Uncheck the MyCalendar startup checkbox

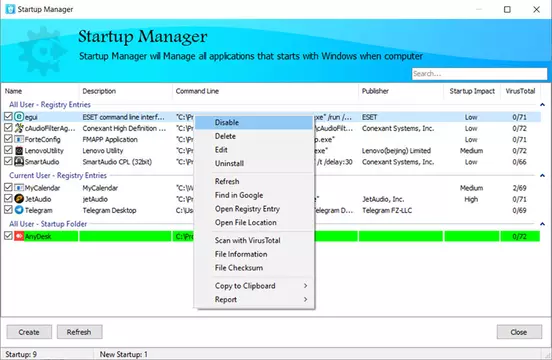8,187
